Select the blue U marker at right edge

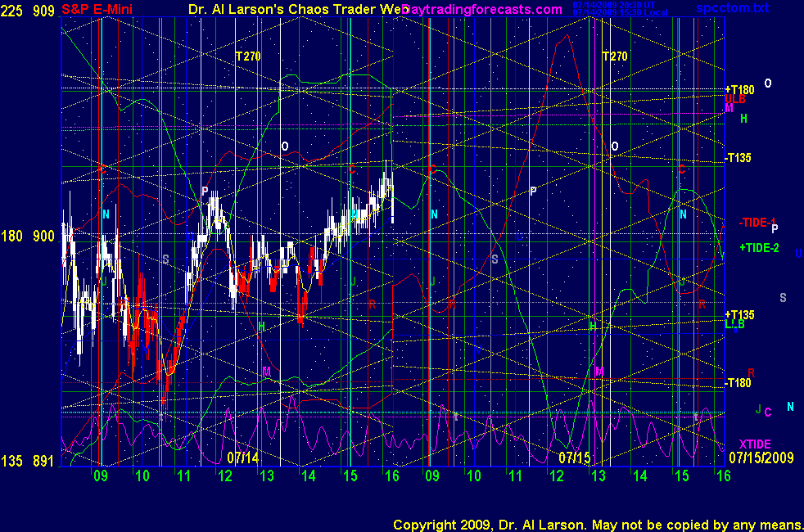pyautogui.click(x=798, y=254)
